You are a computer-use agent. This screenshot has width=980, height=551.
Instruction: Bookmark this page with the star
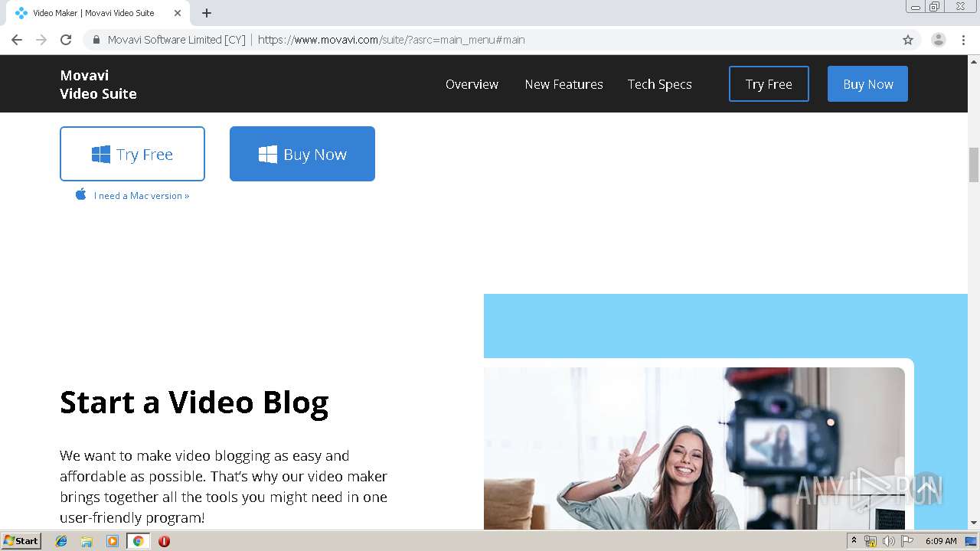(908, 40)
